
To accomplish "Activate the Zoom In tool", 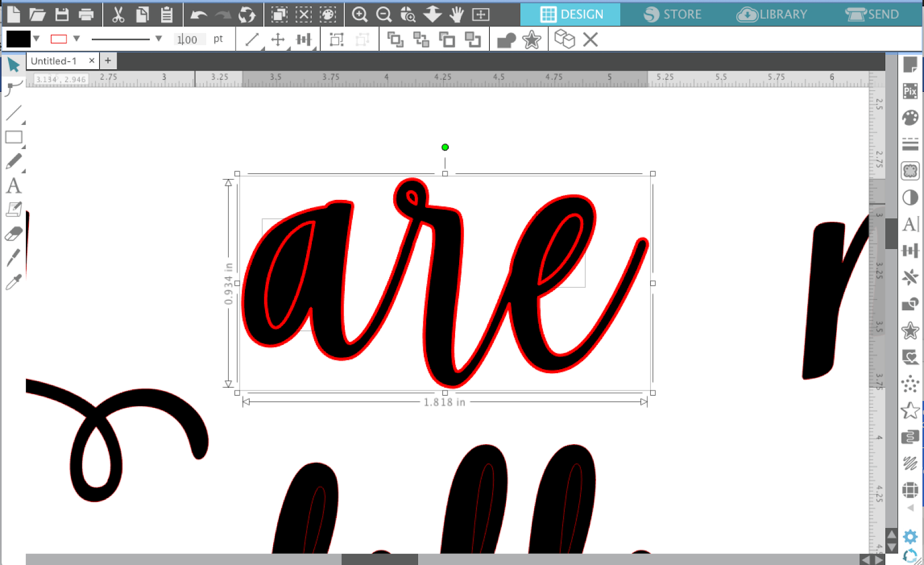I will tap(360, 14).
